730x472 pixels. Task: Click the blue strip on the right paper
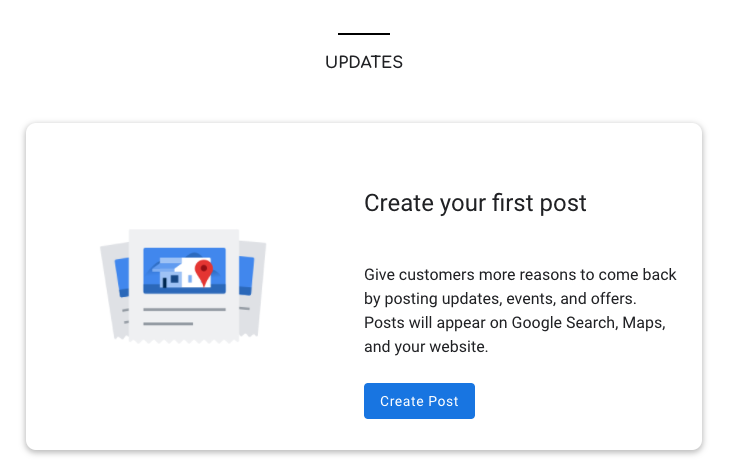246,275
